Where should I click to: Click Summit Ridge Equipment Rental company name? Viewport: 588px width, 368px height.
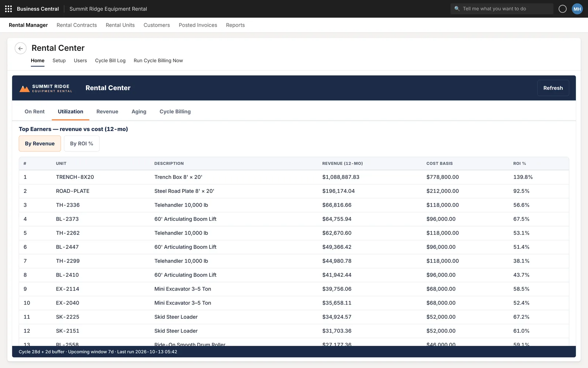tap(108, 9)
